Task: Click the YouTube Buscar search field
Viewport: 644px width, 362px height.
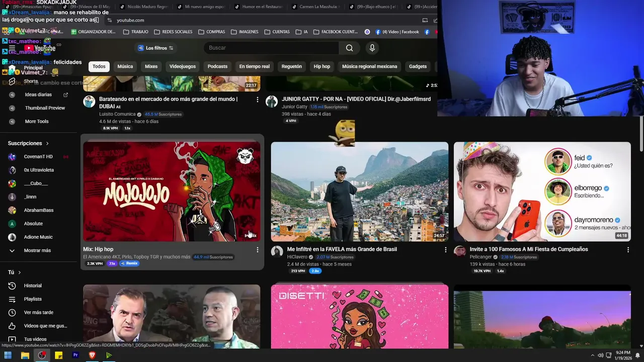Action: tap(272, 48)
